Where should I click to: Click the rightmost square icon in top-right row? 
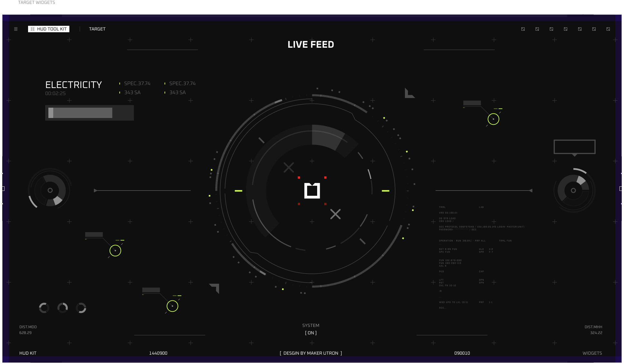coord(608,29)
